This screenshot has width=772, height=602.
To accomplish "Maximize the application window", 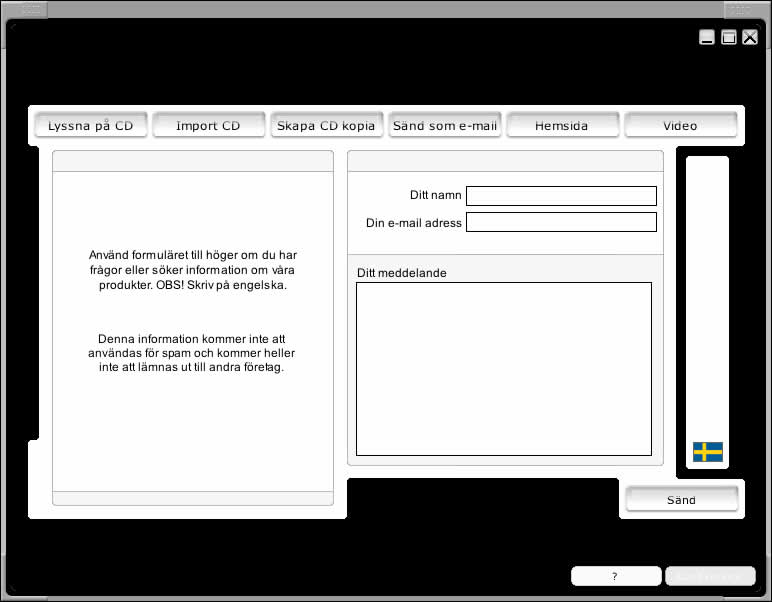I will pos(729,38).
